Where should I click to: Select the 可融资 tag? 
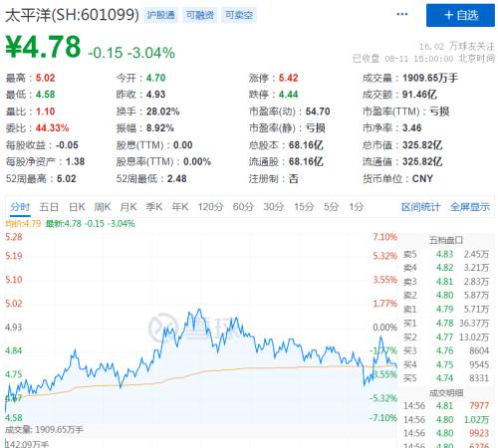point(199,15)
